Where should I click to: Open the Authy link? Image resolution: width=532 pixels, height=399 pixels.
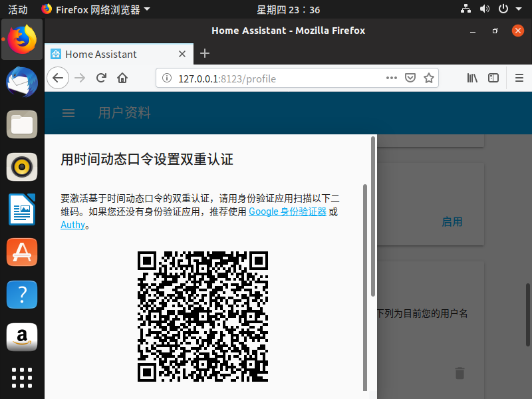click(72, 225)
